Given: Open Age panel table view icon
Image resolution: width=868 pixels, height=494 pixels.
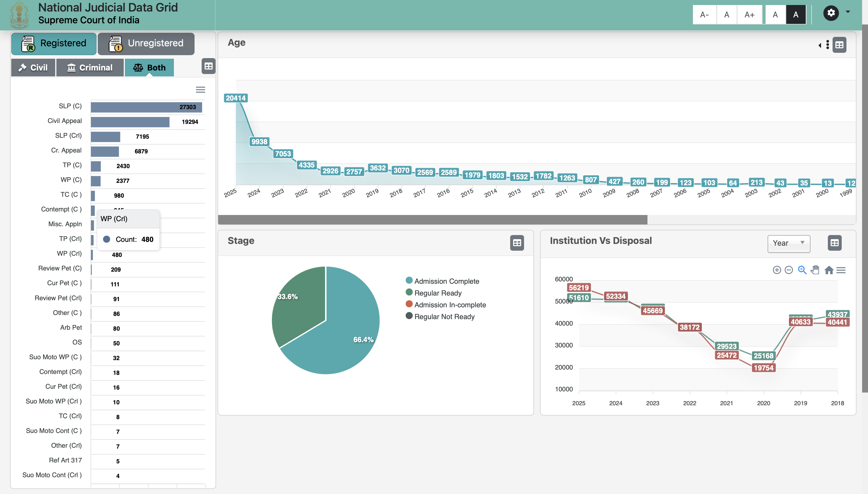Looking at the screenshot, I should (x=839, y=45).
